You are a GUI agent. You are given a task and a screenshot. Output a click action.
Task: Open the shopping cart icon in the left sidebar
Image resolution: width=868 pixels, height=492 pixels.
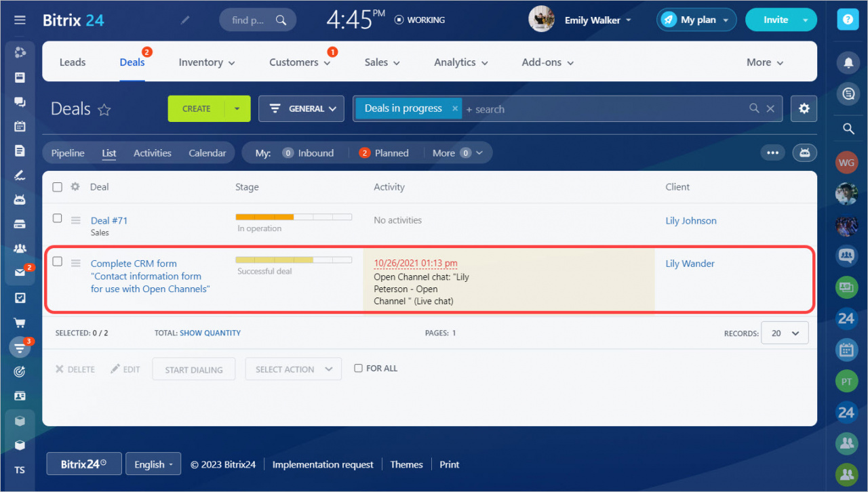20,323
